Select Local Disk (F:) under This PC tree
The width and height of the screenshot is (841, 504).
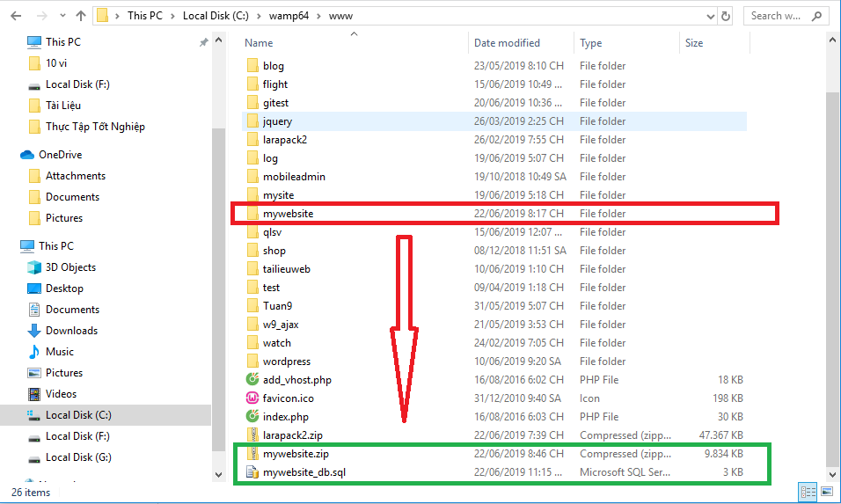[77, 436]
